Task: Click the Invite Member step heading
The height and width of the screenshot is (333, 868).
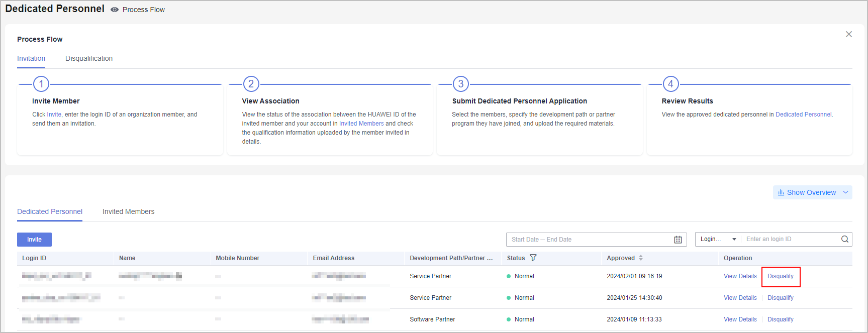Action: [x=56, y=101]
